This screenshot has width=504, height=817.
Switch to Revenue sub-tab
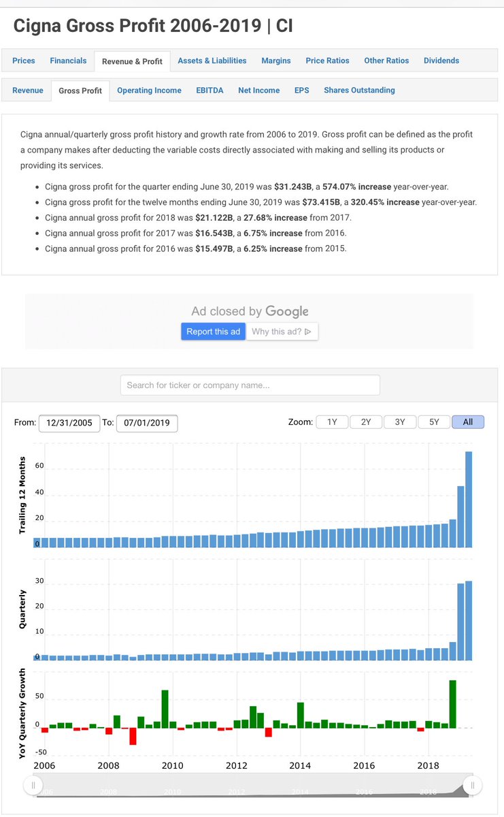coord(28,90)
